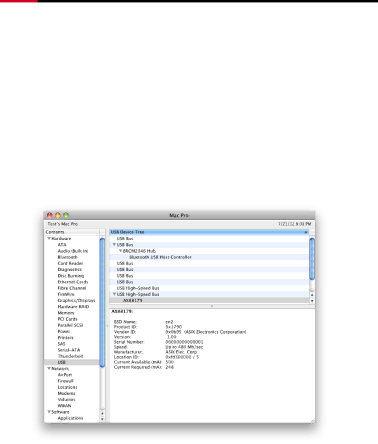Open FireWire hardware info

pyautogui.click(x=66, y=294)
